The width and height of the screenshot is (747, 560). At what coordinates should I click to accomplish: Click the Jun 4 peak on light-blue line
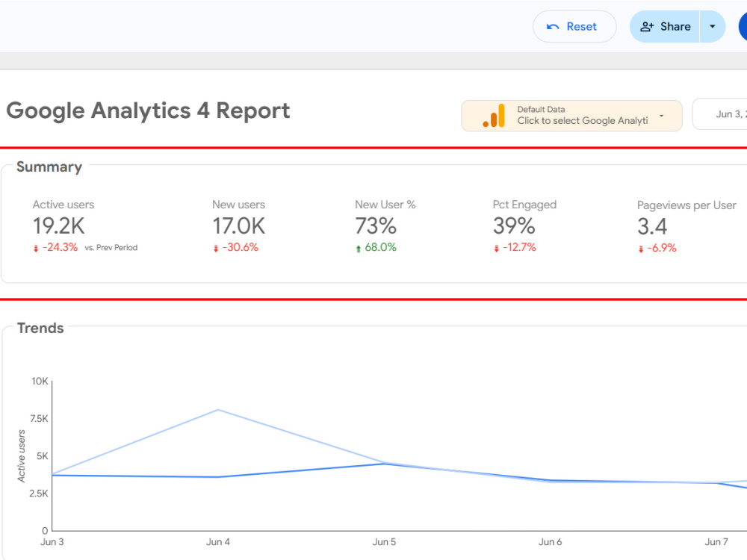(x=217, y=409)
